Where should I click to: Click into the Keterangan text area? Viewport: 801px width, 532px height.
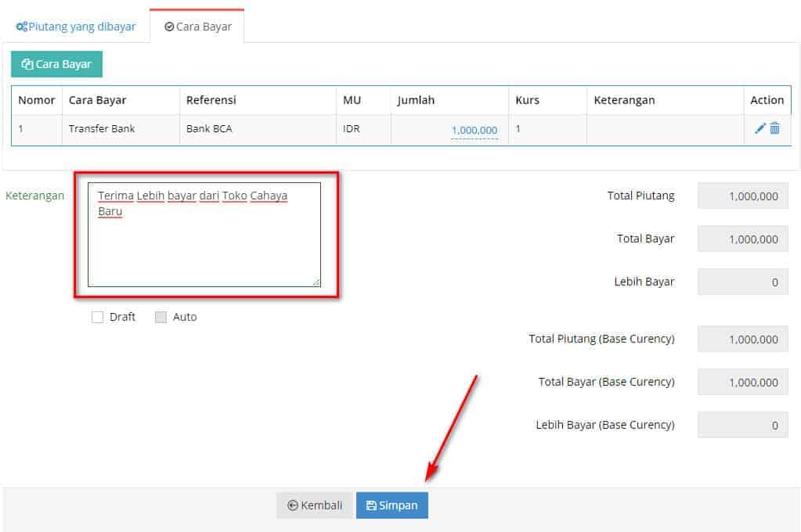204,235
